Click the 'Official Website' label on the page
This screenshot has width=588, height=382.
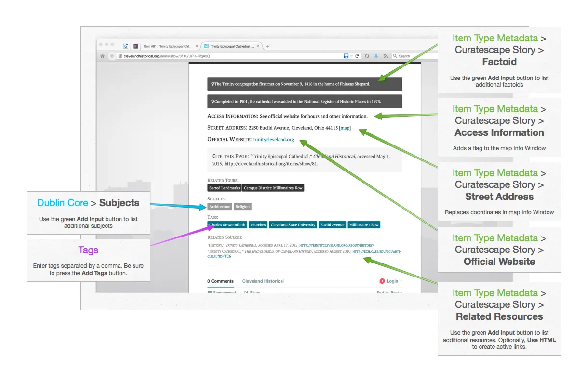229,139
